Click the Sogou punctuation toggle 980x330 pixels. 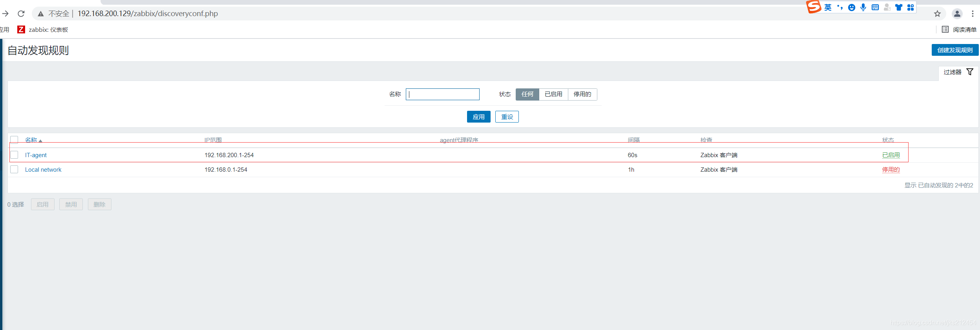(x=839, y=7)
